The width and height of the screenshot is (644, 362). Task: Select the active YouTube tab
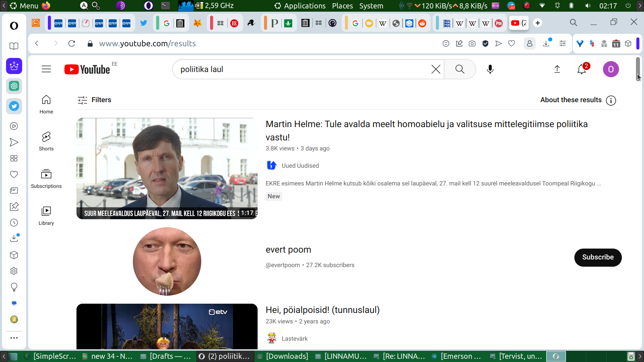coord(519,23)
